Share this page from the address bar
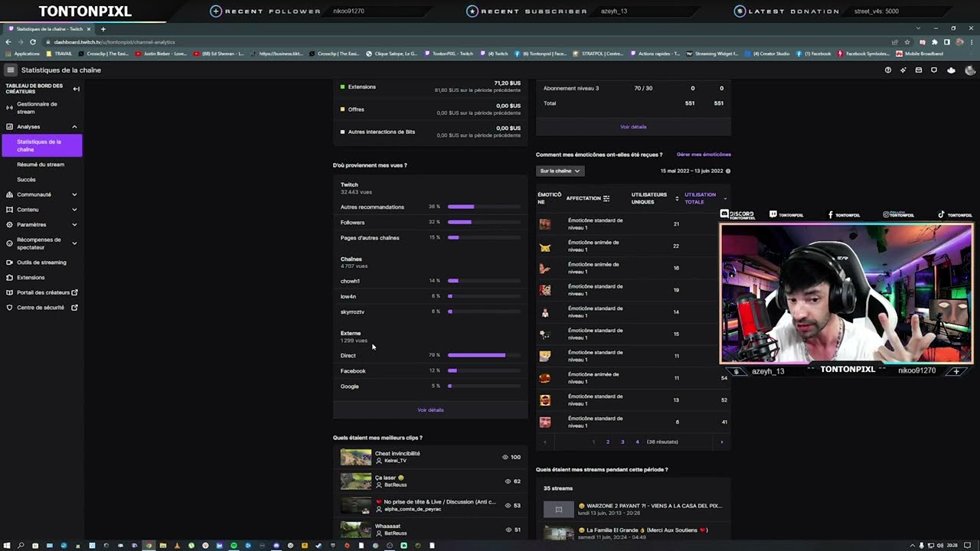Screen dimensions: 980x551 (x=895, y=42)
